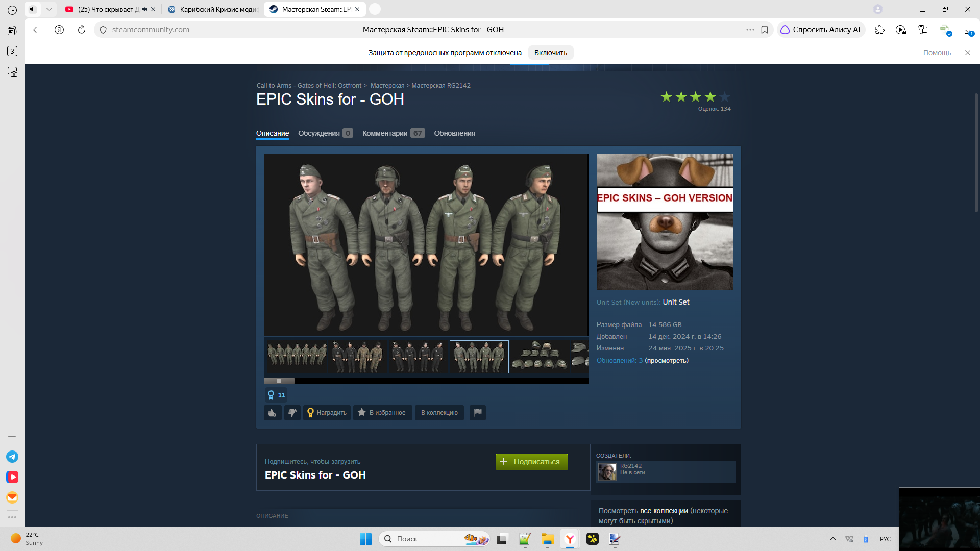980x551 pixels.
Task: Open the Unit Set tag link
Action: 676,303
